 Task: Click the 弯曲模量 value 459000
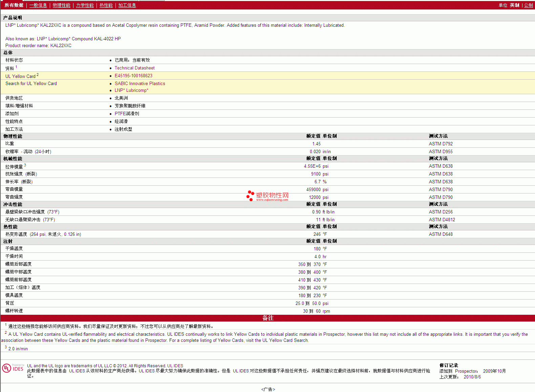313,190
